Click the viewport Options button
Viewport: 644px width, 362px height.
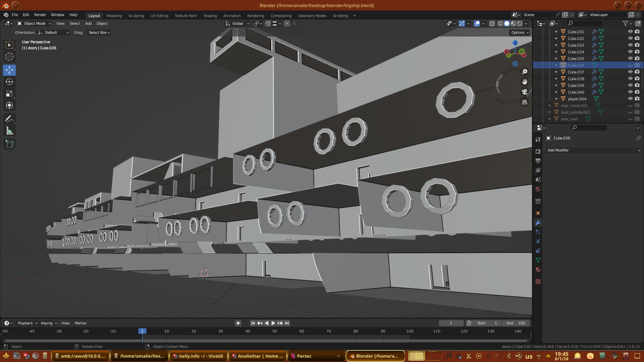tap(520, 33)
